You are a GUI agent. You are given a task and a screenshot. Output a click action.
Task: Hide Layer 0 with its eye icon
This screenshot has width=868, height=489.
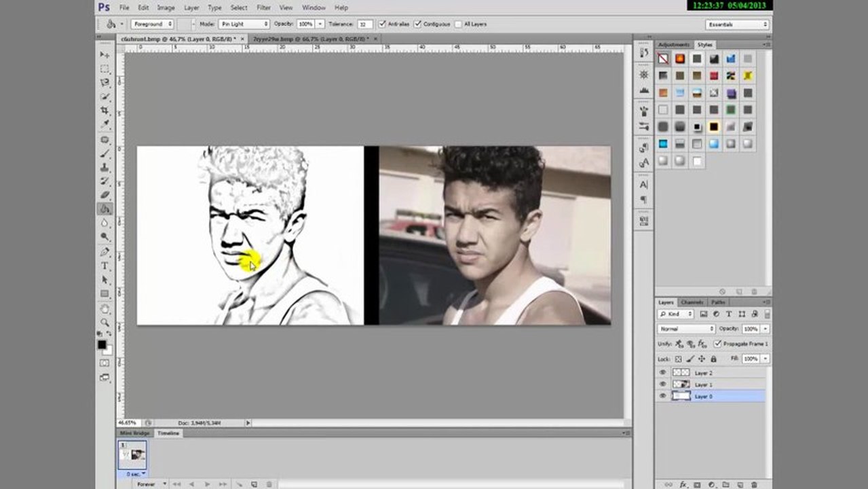click(662, 396)
